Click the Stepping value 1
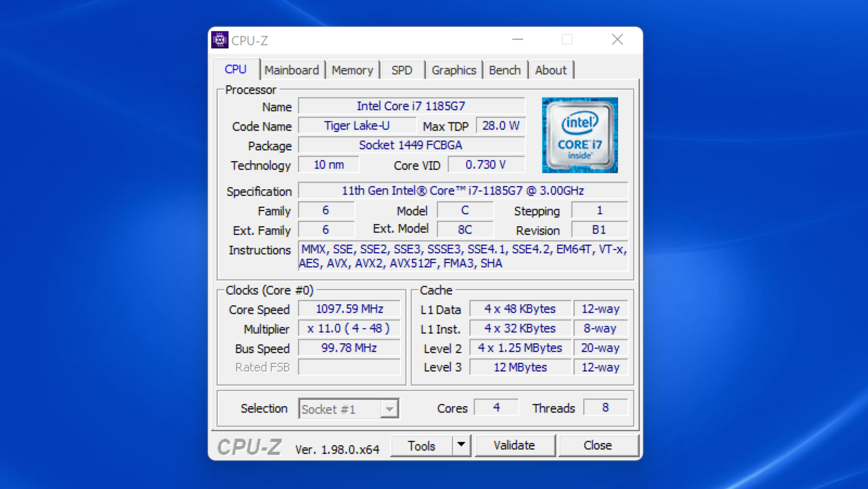This screenshot has width=868, height=489. (599, 210)
